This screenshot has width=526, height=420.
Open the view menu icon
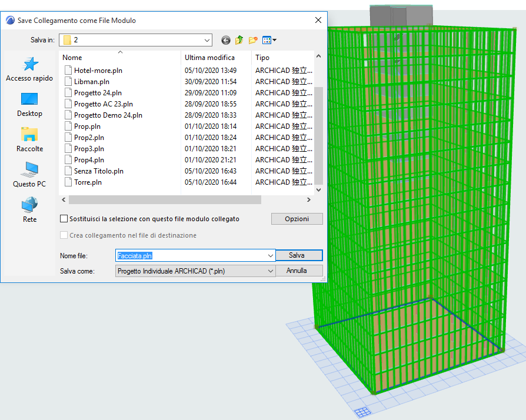[269, 40]
